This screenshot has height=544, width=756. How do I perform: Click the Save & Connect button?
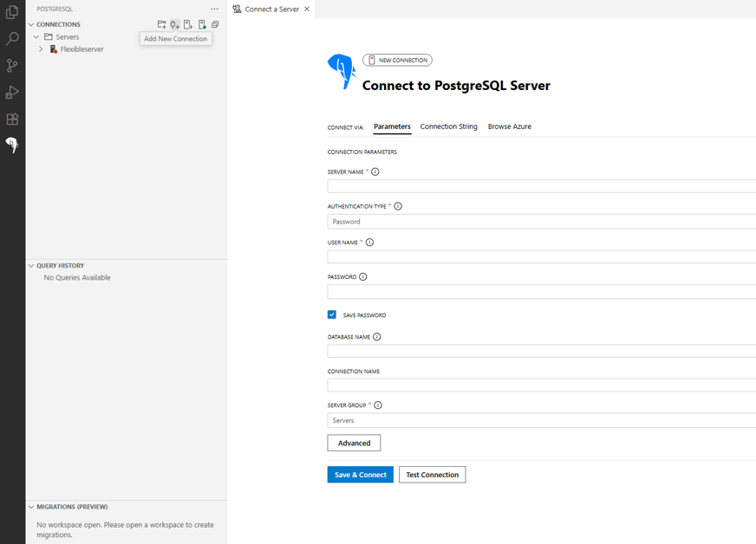pyautogui.click(x=360, y=475)
